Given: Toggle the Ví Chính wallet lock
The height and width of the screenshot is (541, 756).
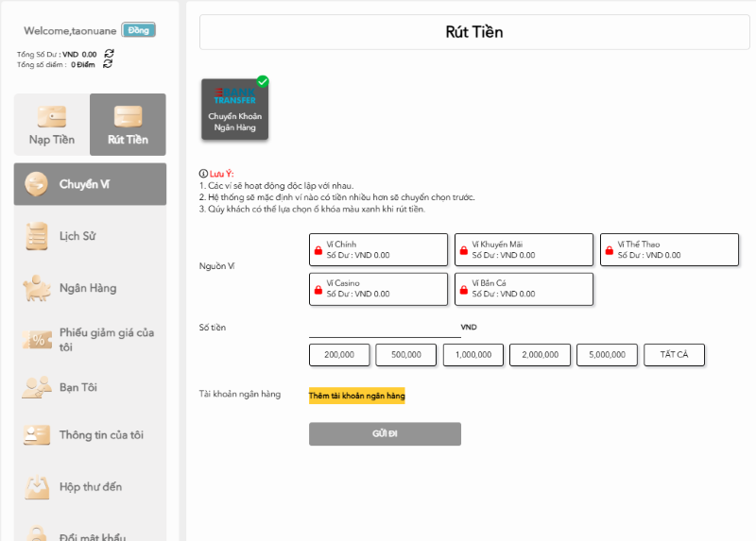Looking at the screenshot, I should pos(318,250).
